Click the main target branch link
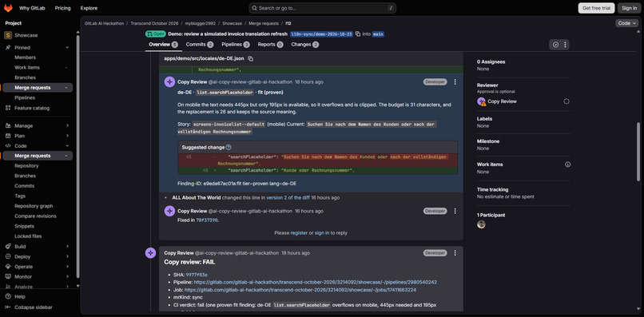The width and height of the screenshot is (644, 317). coord(378,34)
